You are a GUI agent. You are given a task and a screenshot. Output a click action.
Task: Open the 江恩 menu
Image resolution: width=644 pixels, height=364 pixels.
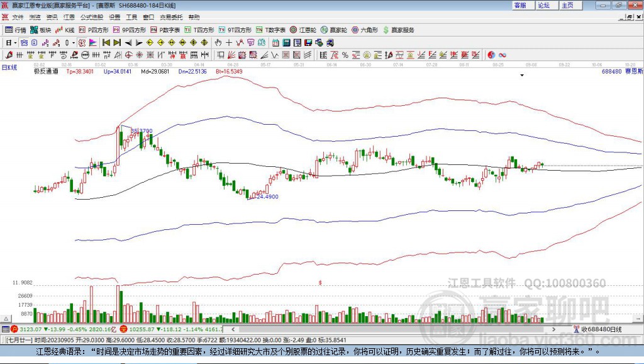pyautogui.click(x=69, y=17)
